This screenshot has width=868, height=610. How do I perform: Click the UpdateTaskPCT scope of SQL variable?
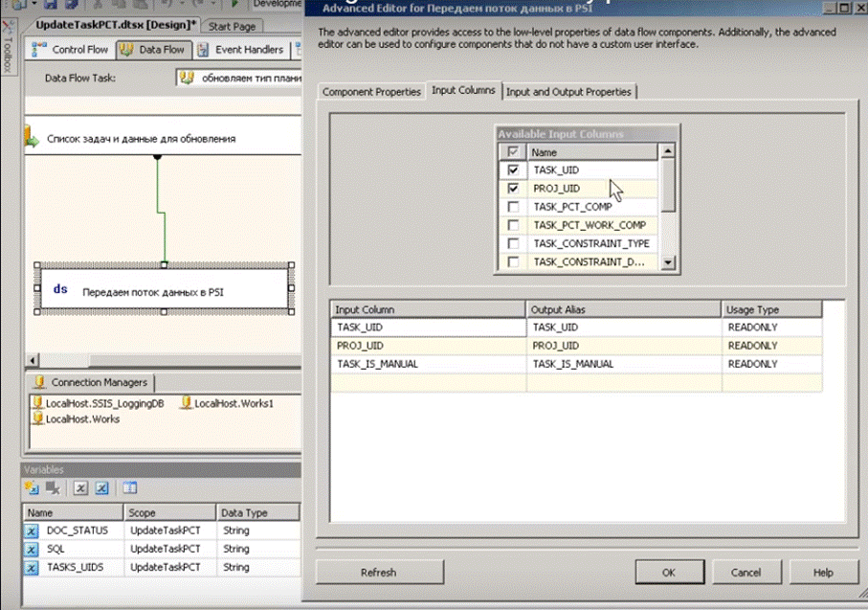[x=166, y=549]
